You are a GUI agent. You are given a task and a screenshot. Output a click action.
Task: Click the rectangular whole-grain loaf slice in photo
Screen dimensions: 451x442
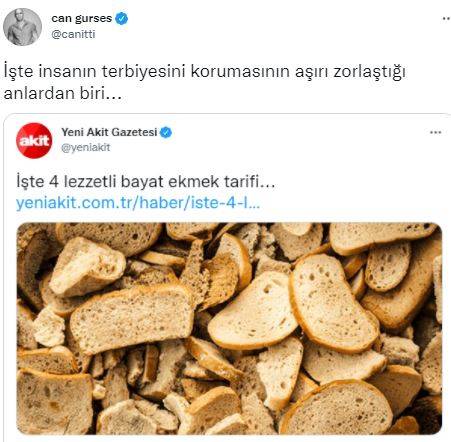coord(131,319)
